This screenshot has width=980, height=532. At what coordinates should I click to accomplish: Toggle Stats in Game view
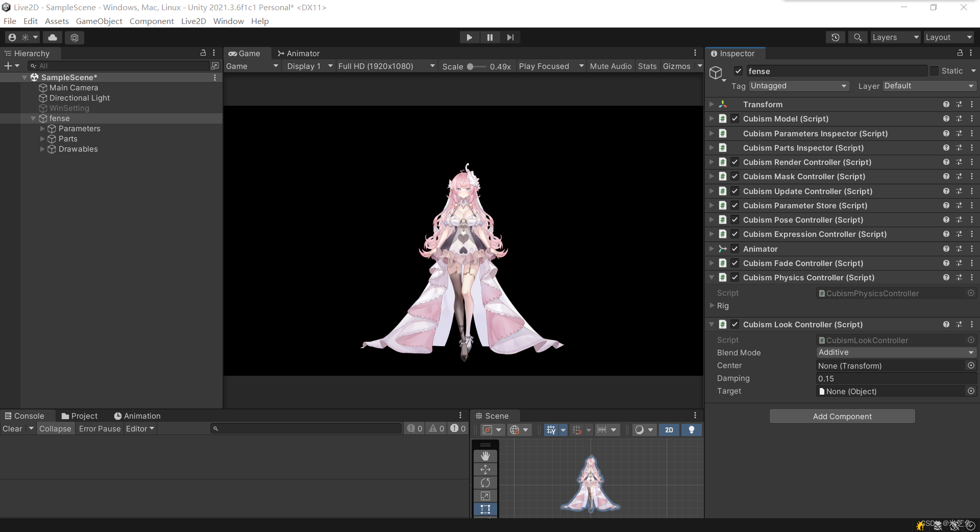(x=647, y=66)
